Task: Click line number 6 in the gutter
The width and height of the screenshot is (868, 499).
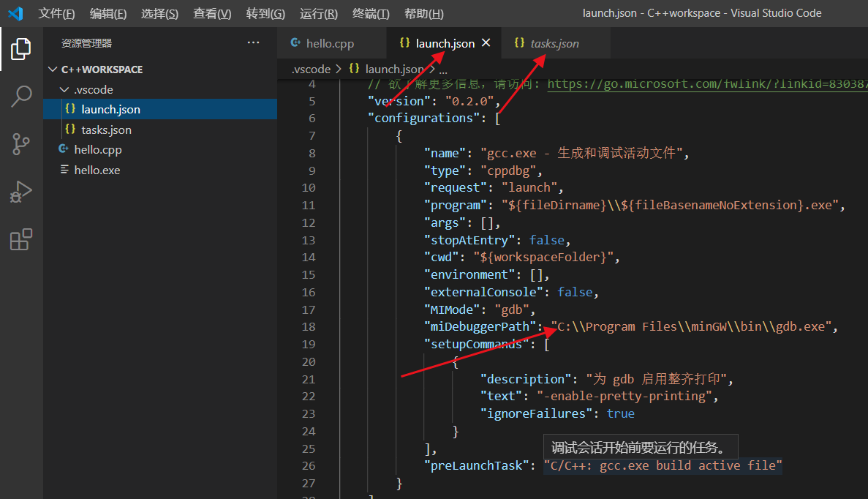Action: click(312, 118)
